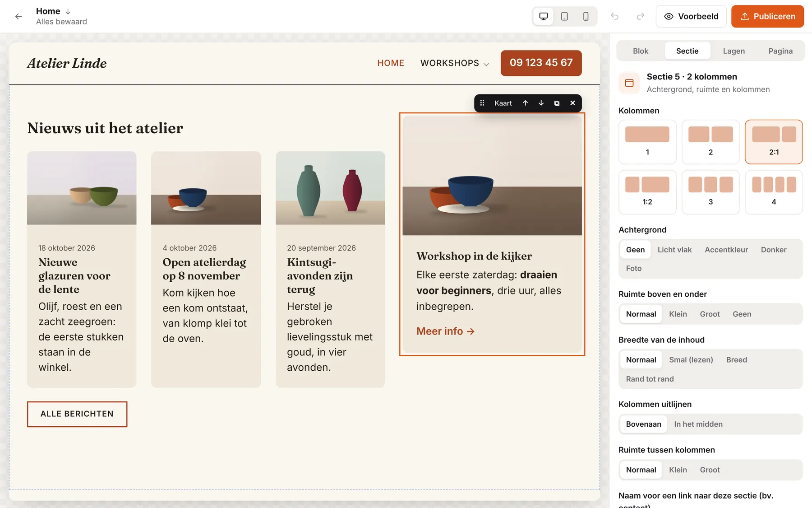Screen dimensions: 812x508
Task: Align columns In het midden
Action: tap(698, 424)
